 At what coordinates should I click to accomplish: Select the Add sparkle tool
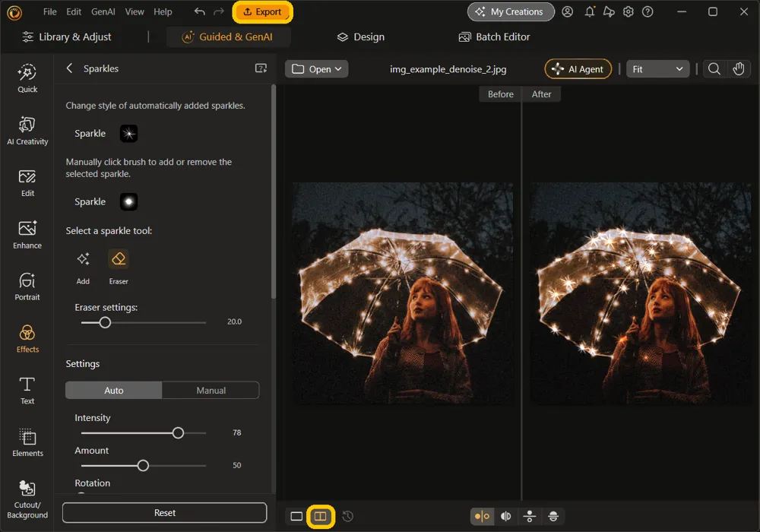[83, 267]
